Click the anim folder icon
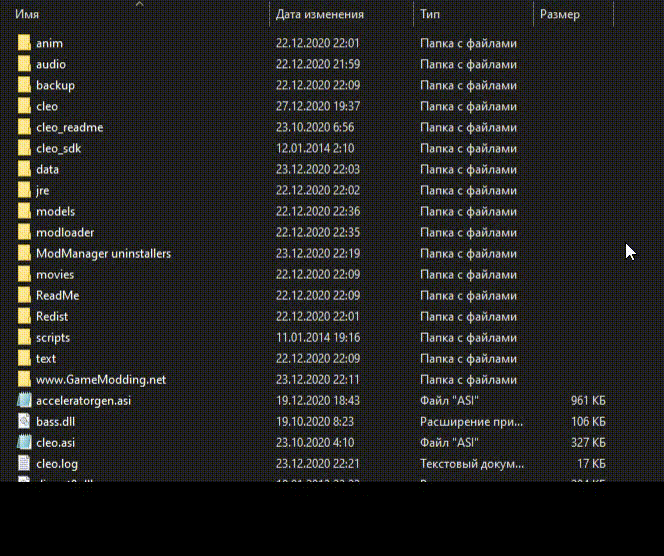 (25, 43)
